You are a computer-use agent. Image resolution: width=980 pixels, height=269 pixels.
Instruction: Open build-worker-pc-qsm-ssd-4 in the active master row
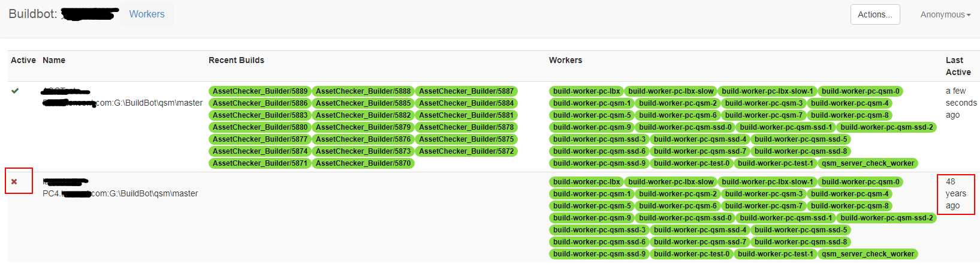(x=700, y=139)
